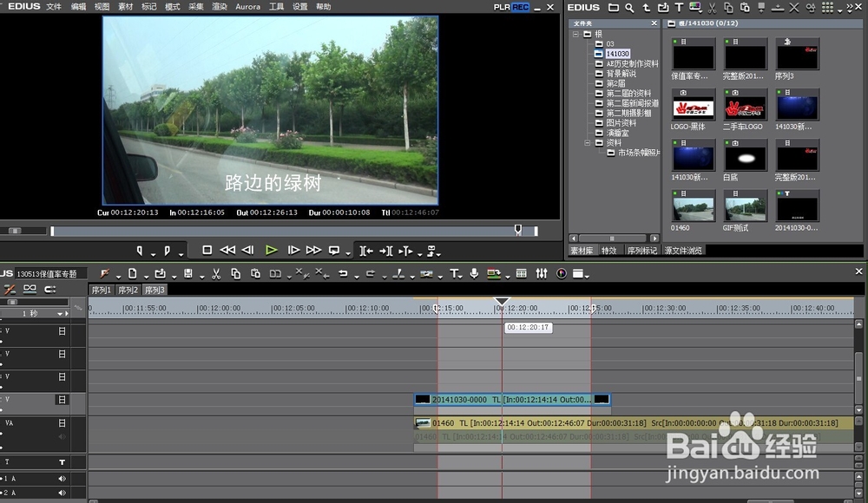The height and width of the screenshot is (503, 868).
Task: Click the Undo icon in timeline toolbar
Action: pos(343,273)
